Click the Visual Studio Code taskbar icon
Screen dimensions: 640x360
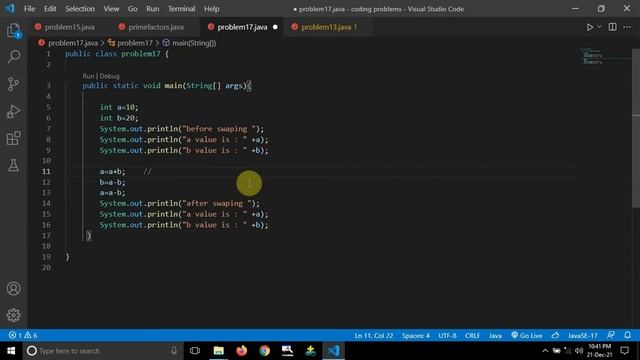(x=333, y=351)
